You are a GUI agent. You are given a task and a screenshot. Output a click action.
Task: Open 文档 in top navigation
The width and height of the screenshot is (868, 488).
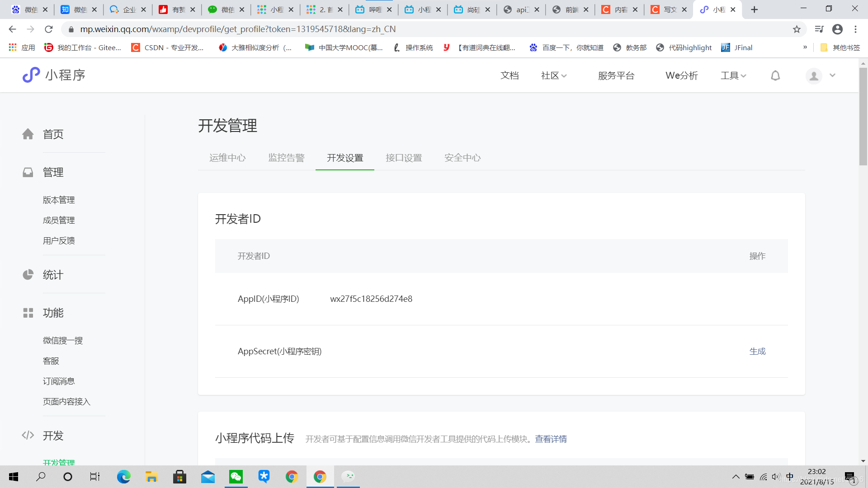tap(509, 75)
